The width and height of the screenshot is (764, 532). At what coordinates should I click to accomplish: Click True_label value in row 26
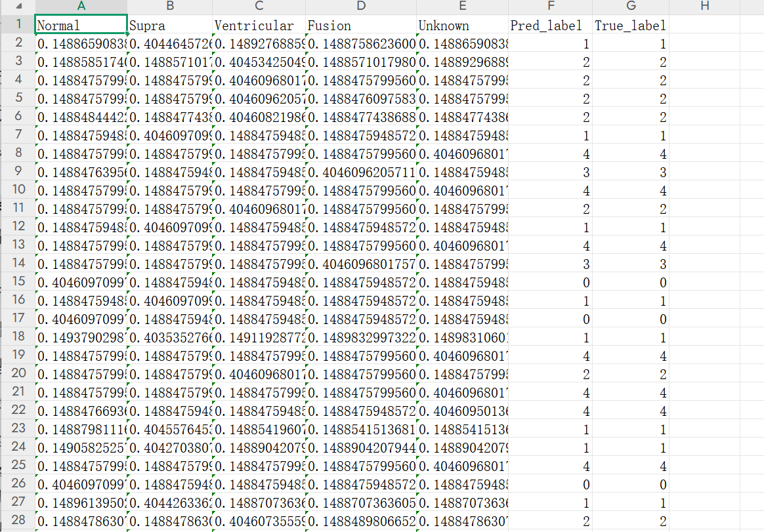[x=631, y=485]
